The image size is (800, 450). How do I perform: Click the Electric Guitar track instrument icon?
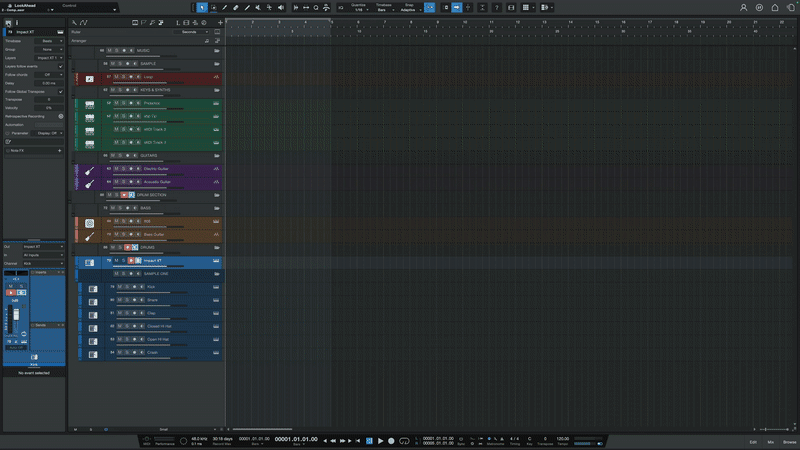(x=89, y=170)
